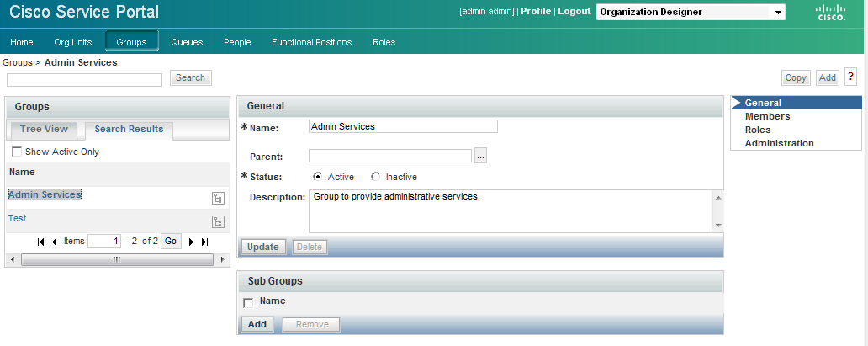Image resolution: width=868 pixels, height=346 pixels.
Task: Click the Parent input field
Action: [390, 155]
